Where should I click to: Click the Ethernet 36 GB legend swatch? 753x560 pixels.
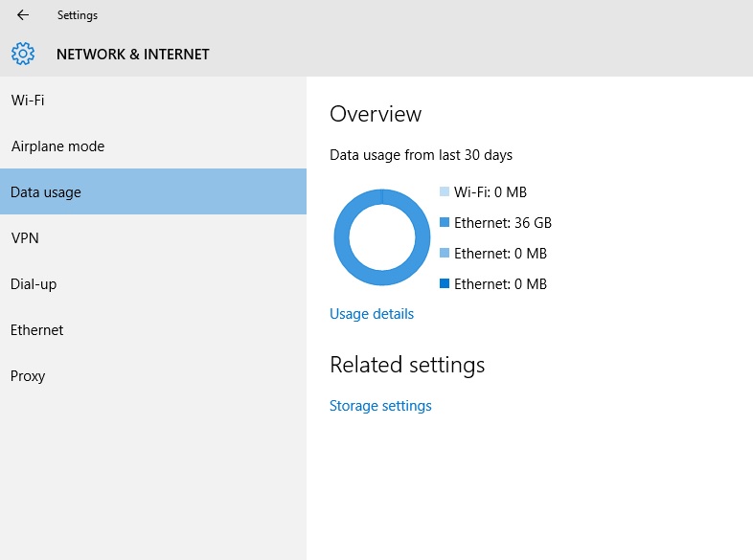(445, 222)
